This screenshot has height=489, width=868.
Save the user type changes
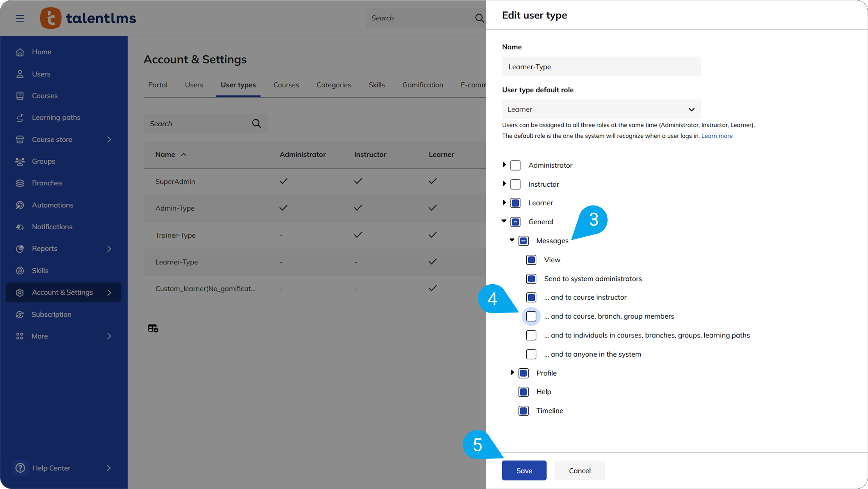(524, 471)
